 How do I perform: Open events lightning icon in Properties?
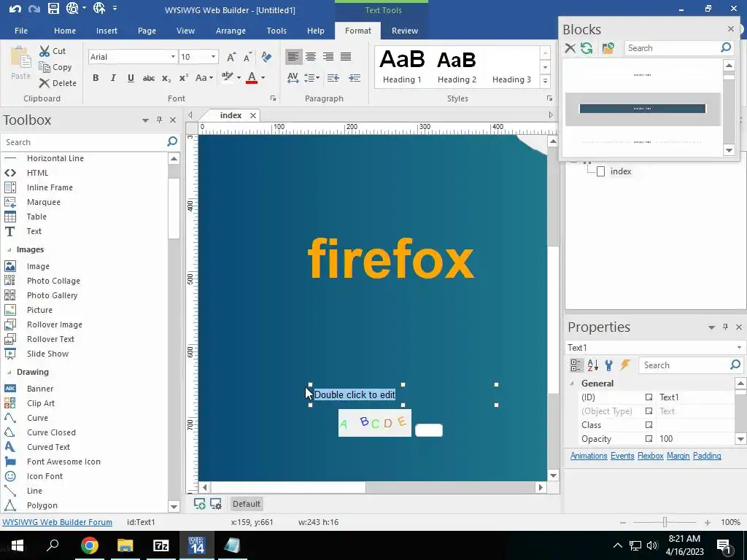coord(625,365)
